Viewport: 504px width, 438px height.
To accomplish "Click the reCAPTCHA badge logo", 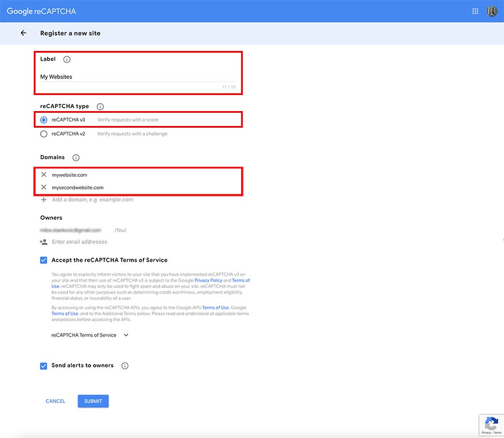I will (491, 423).
